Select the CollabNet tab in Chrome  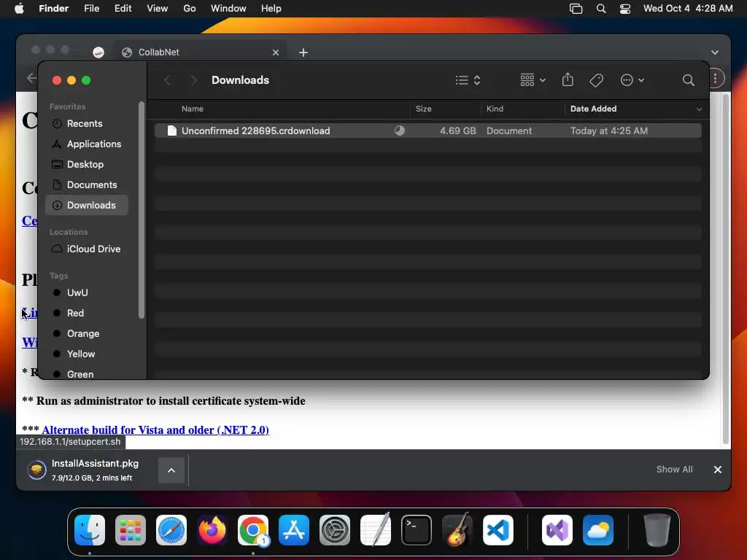(x=200, y=52)
